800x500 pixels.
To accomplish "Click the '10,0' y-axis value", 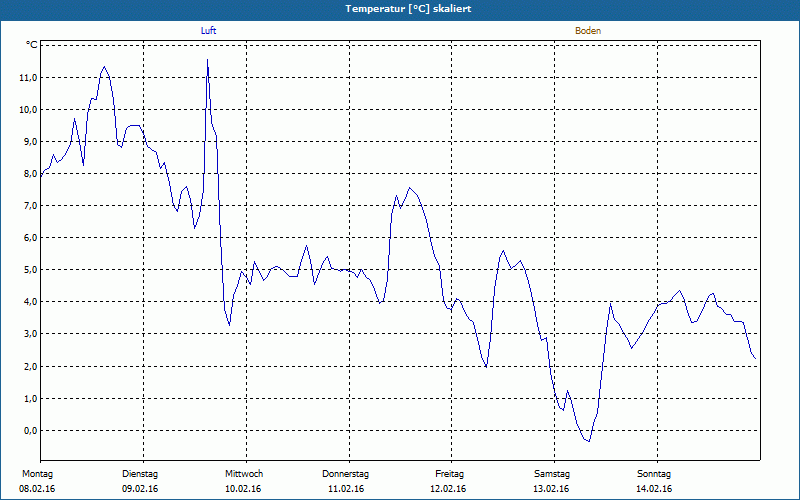I will point(29,110).
